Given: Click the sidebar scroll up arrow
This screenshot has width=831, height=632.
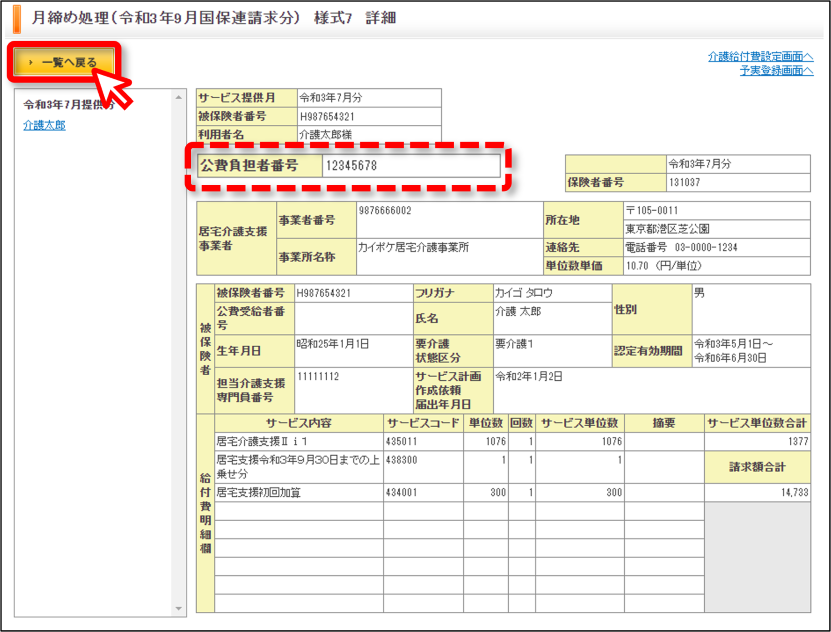Looking at the screenshot, I should tap(179, 97).
